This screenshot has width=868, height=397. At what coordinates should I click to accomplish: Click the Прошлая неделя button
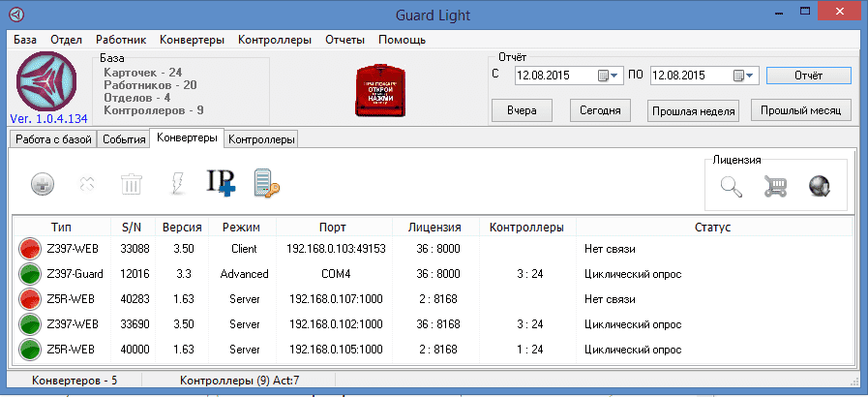(x=693, y=110)
